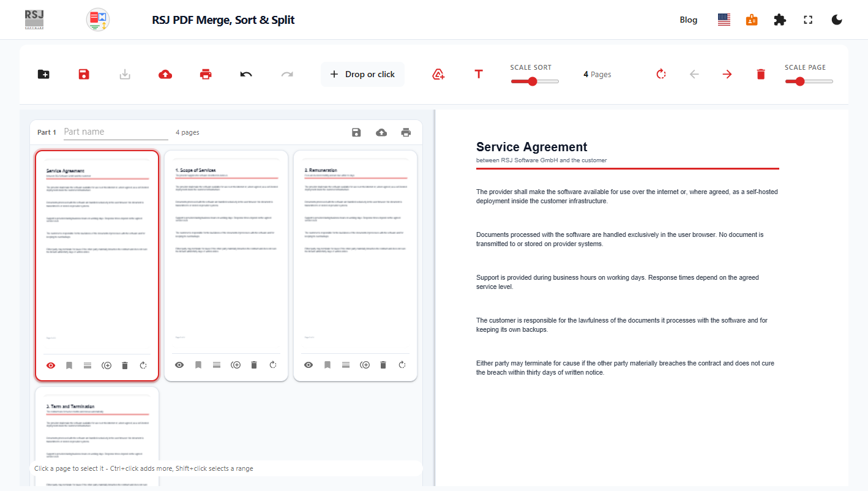Open the language selector US flag
Viewport: 868px width, 491px height.
point(724,20)
